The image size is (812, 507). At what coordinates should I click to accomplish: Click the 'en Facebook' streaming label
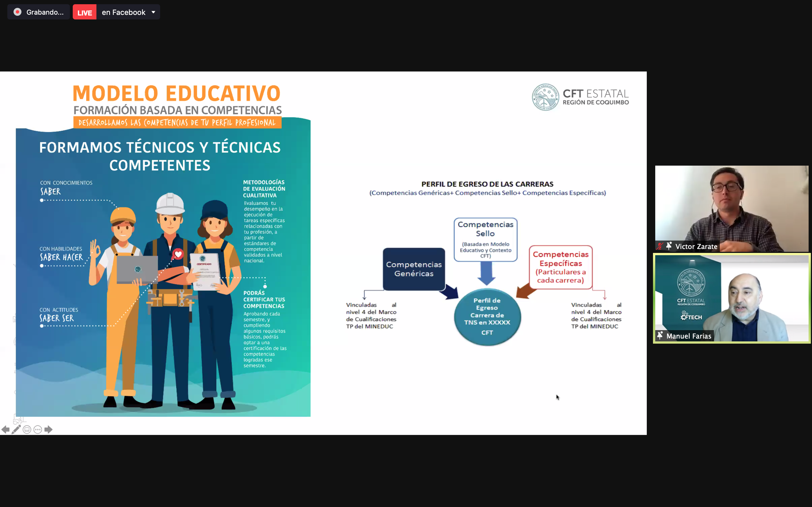(123, 12)
